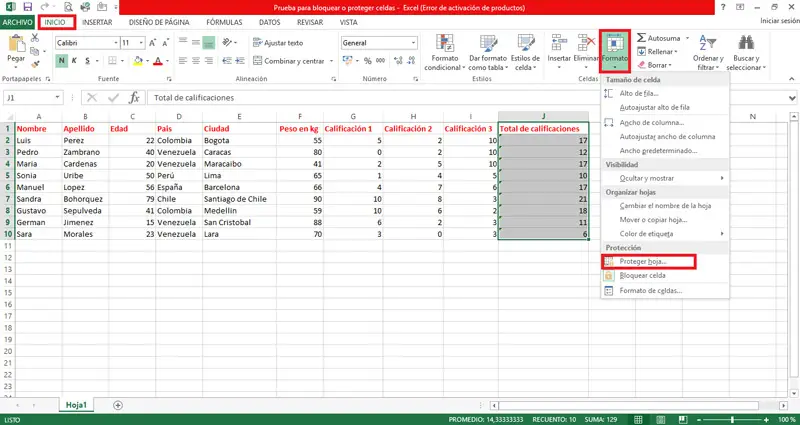Click the Borrar button
The width and height of the screenshot is (800, 425).
[x=655, y=65]
